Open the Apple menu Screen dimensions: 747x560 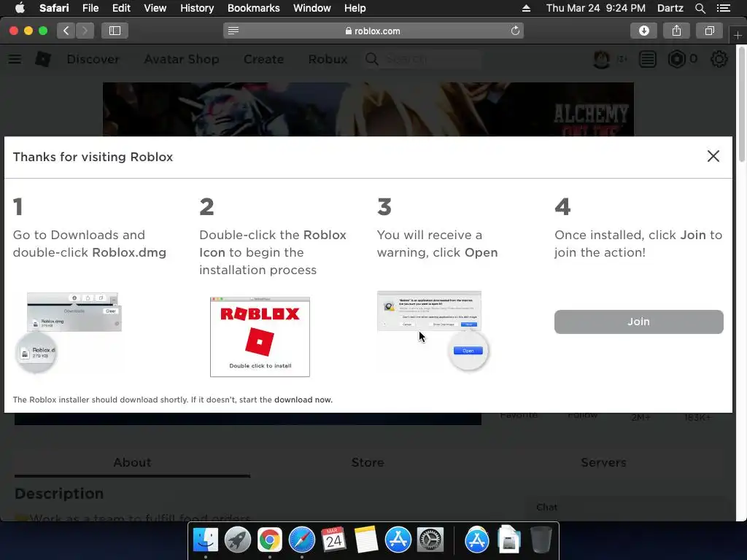(20, 8)
